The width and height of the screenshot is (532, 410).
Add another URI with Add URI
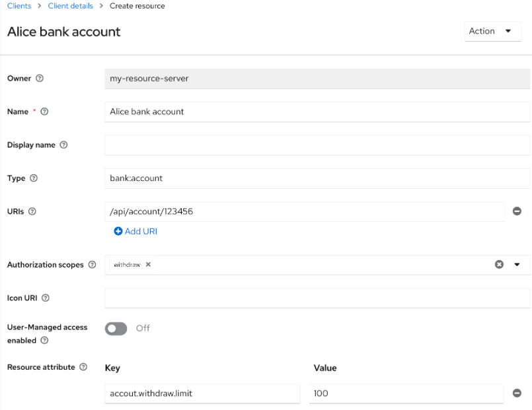135,231
